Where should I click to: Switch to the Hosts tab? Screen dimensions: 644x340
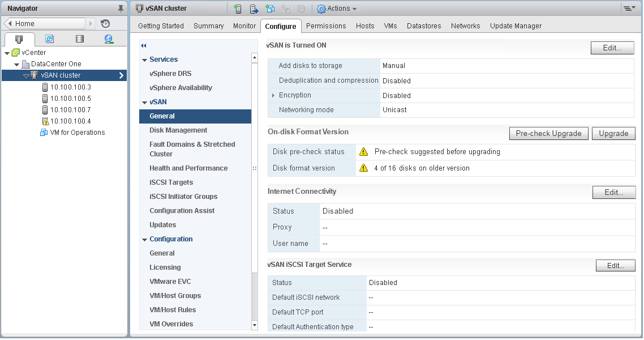(365, 26)
